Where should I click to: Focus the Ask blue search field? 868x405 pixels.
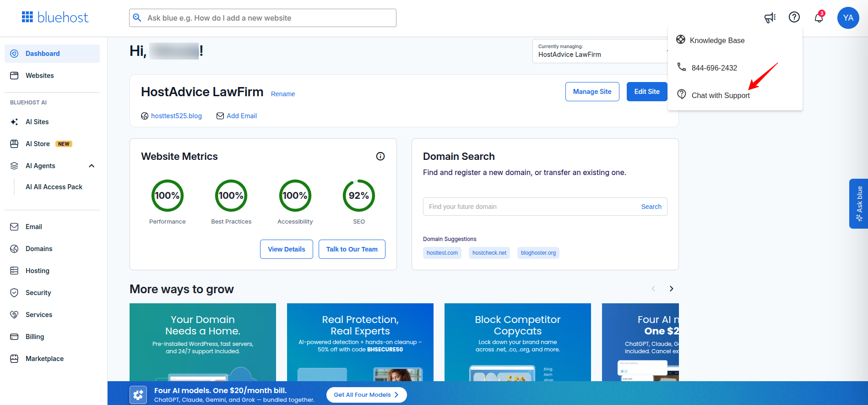tap(263, 18)
